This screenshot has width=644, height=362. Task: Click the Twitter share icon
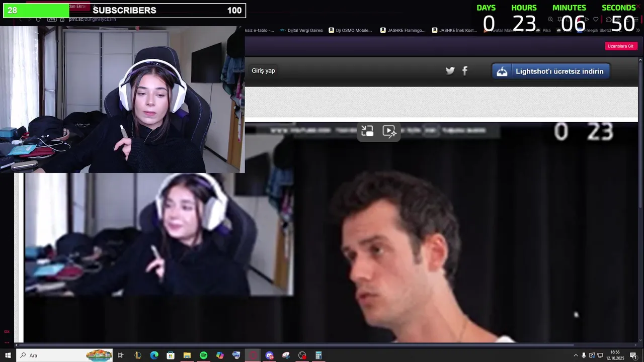coord(450,71)
